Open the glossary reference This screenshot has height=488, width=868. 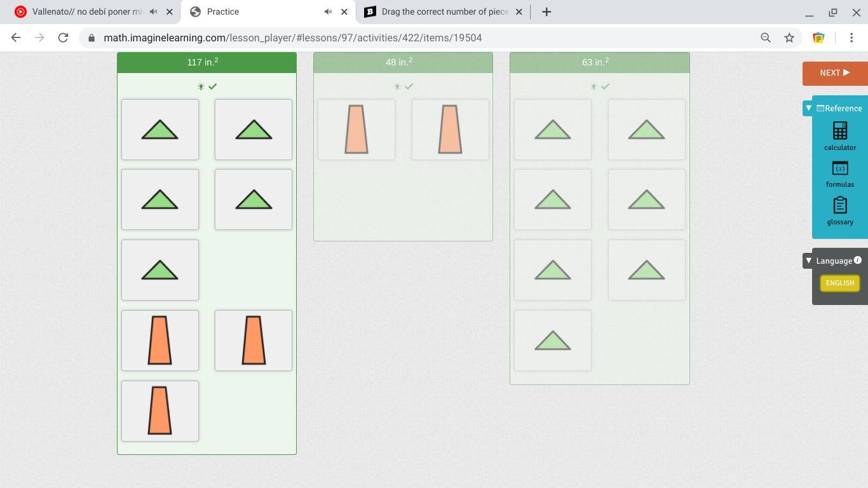[839, 210]
